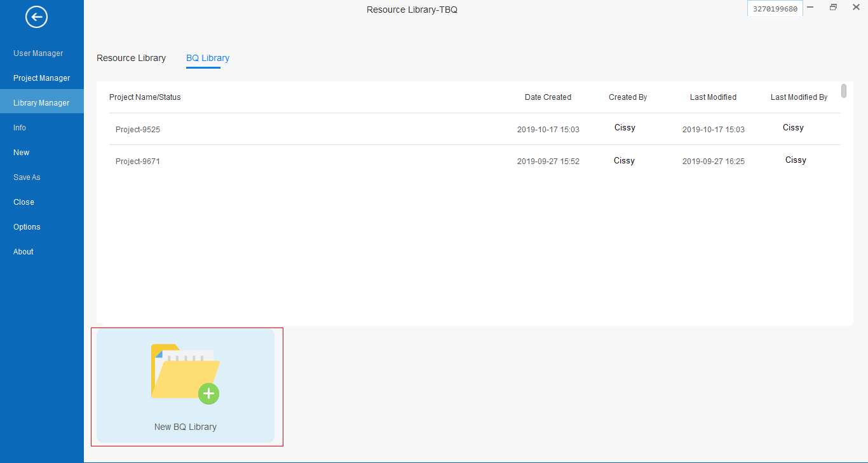
Task: Open Project Manager in the sidebar
Action: click(x=41, y=78)
